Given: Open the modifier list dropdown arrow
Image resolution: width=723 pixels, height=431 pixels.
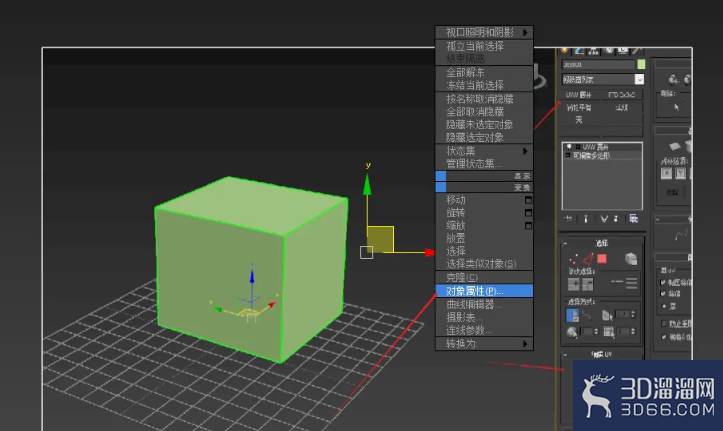Looking at the screenshot, I should coord(639,79).
